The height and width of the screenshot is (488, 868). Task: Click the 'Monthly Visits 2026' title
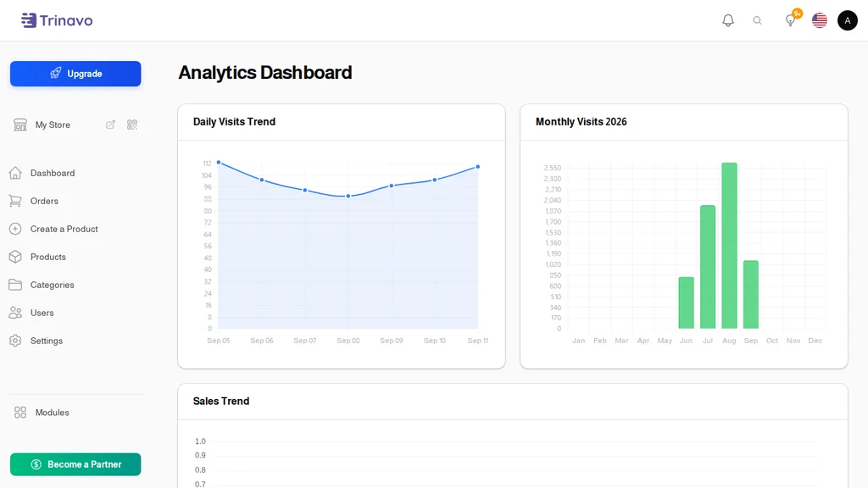pyautogui.click(x=581, y=122)
